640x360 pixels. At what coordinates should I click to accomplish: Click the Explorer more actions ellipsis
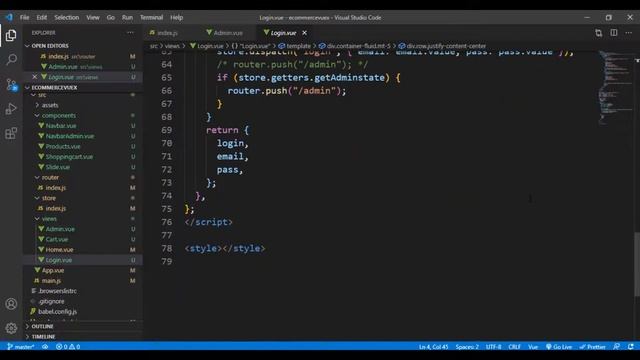click(130, 33)
